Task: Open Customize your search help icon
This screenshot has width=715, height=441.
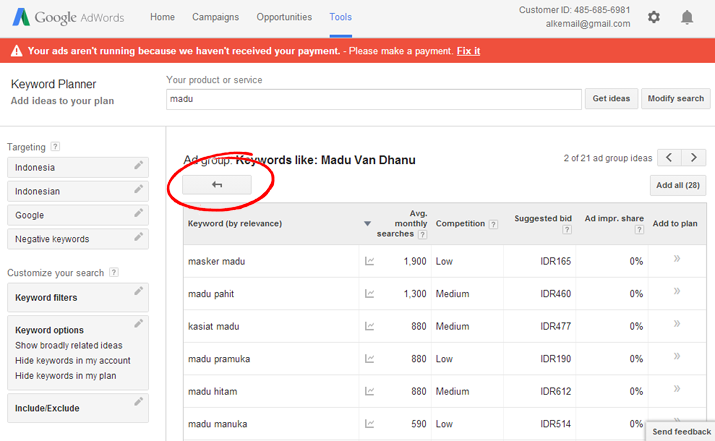Action: click(114, 272)
